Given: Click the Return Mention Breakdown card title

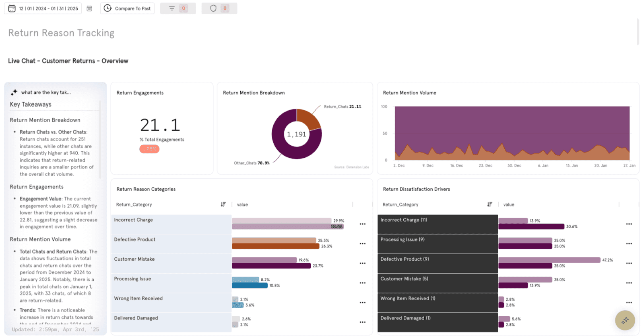Looking at the screenshot, I should tap(254, 93).
